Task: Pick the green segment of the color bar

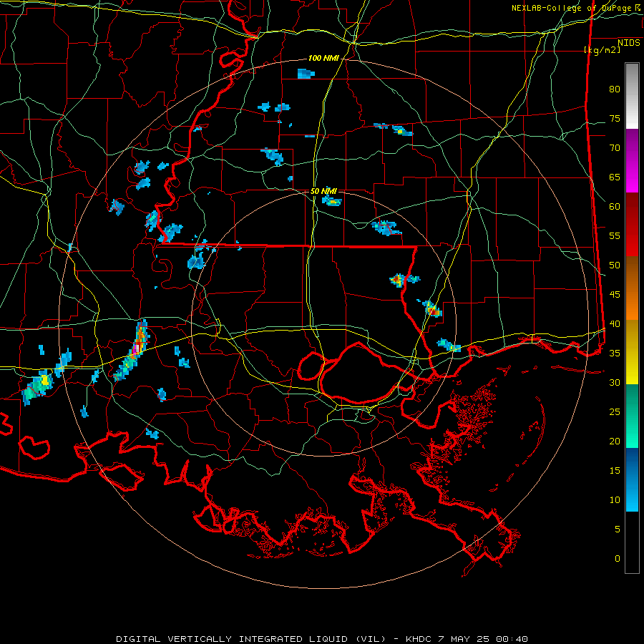Action: (632, 416)
